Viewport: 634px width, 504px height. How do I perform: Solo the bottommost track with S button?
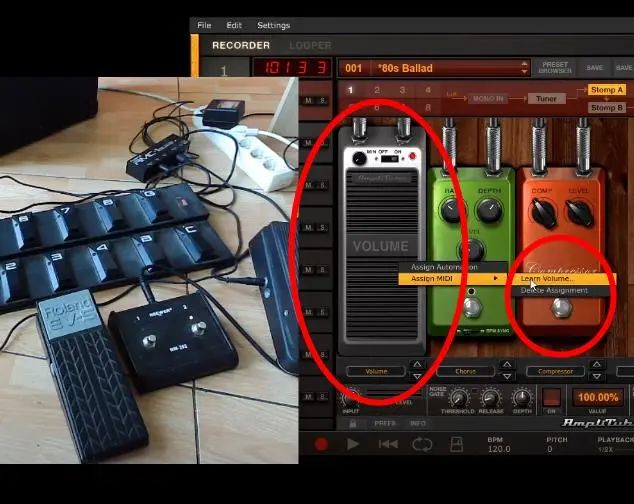323,396
